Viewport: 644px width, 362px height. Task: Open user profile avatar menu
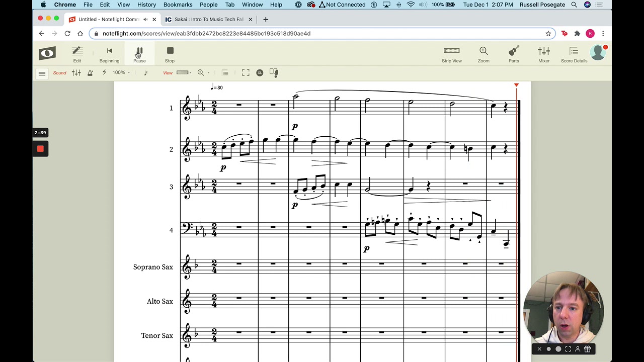598,53
